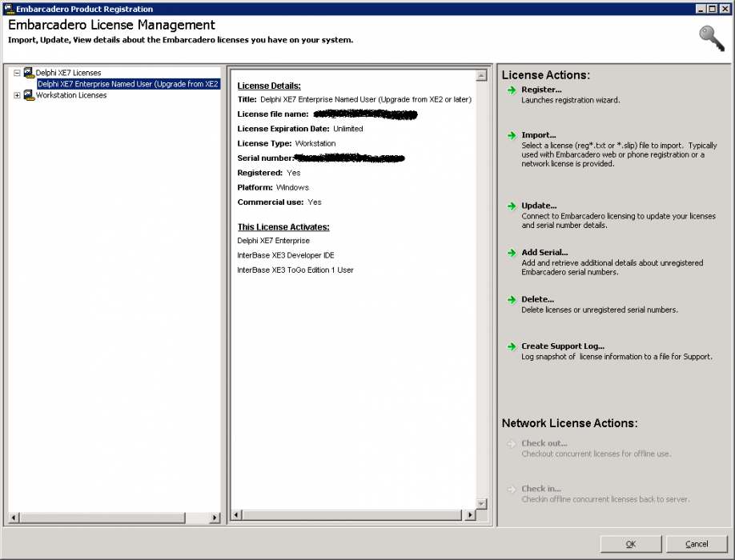Open the Import license action
This screenshot has width=735, height=560.
click(x=539, y=135)
